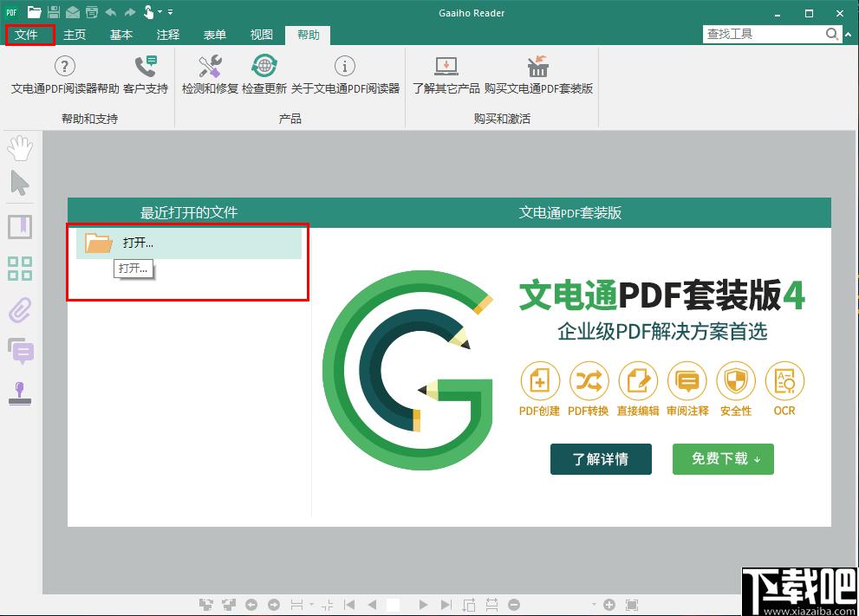The width and height of the screenshot is (859, 616).
Task: Open the Bookmarks panel icon
Action: [x=20, y=227]
